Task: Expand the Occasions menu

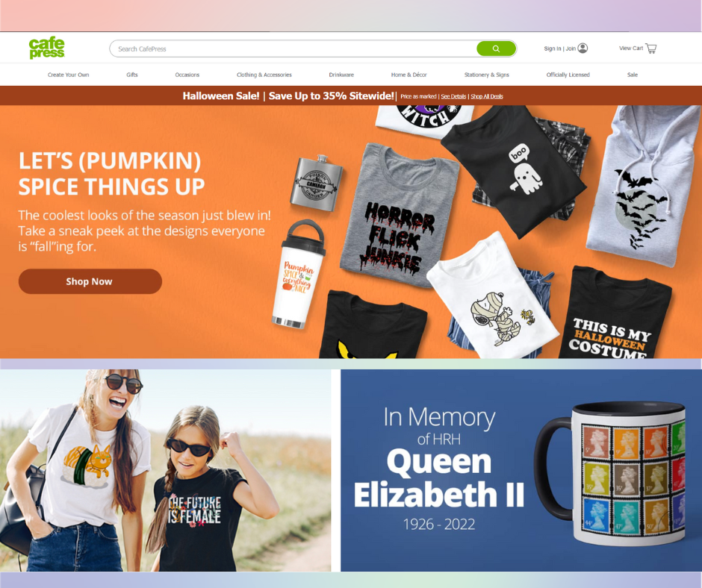Action: [187, 75]
